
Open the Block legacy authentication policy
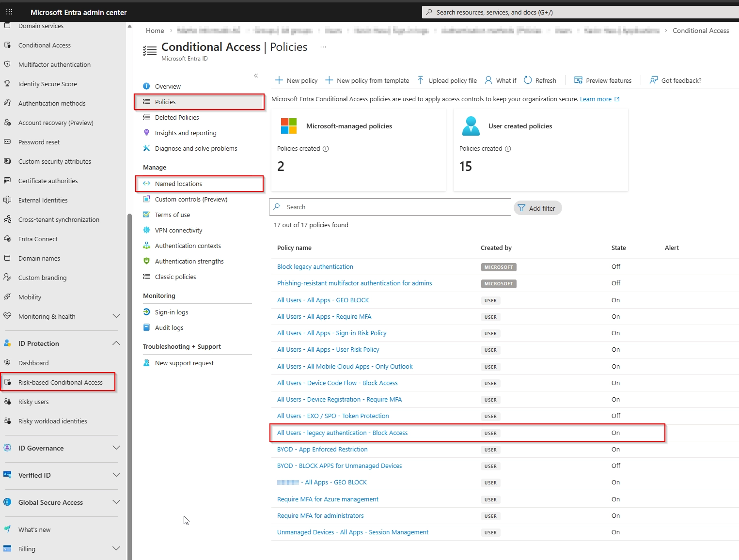tap(314, 266)
